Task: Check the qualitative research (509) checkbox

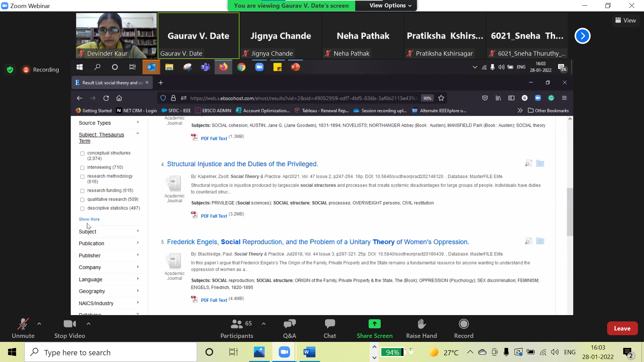Action: (83, 200)
